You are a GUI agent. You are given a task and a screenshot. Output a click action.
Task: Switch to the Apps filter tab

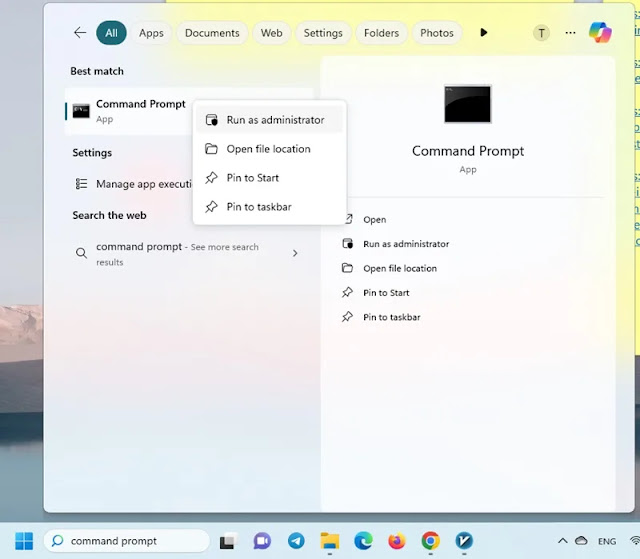(151, 33)
